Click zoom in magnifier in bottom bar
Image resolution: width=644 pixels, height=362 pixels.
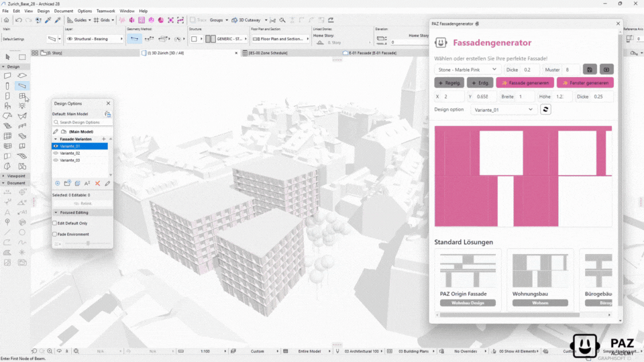(50, 351)
